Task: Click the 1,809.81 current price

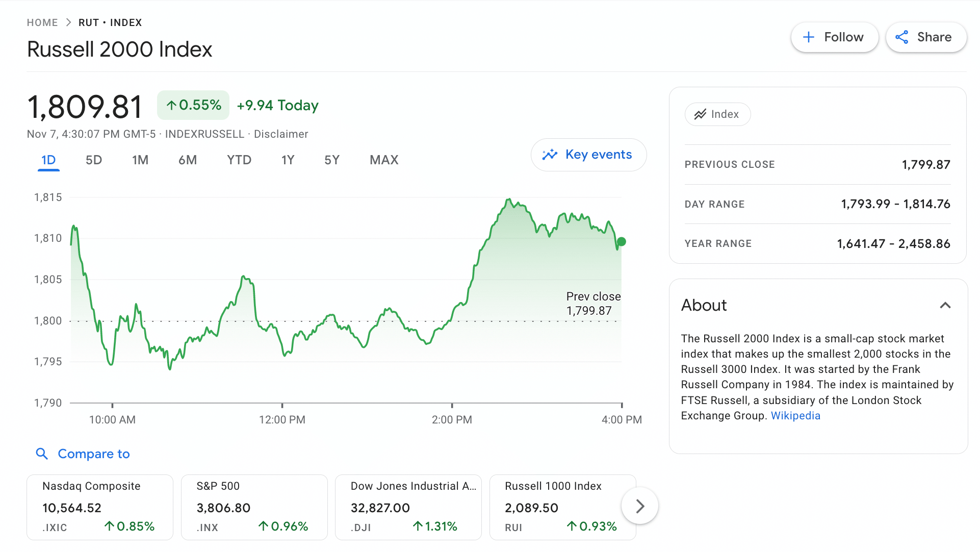Action: pos(85,107)
